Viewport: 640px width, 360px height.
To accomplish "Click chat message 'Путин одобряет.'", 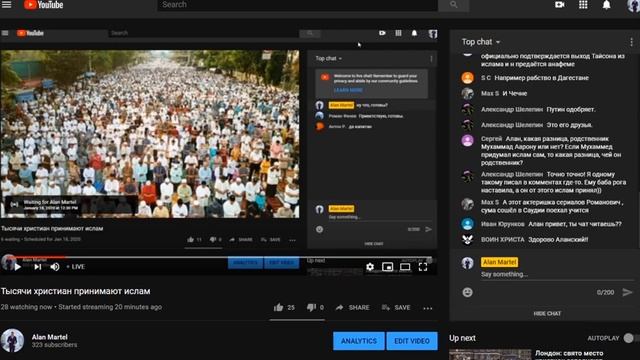I will [x=571, y=109].
